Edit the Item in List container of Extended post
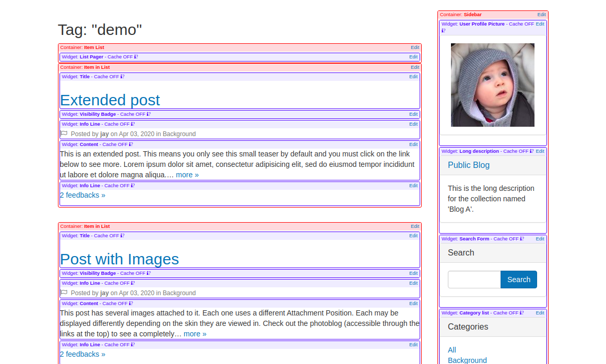606x364 pixels. (415, 67)
